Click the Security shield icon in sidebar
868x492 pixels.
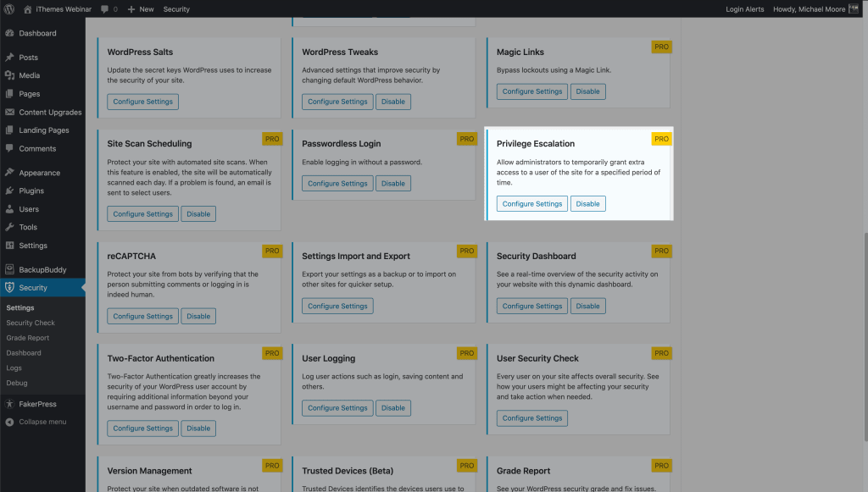coord(9,287)
